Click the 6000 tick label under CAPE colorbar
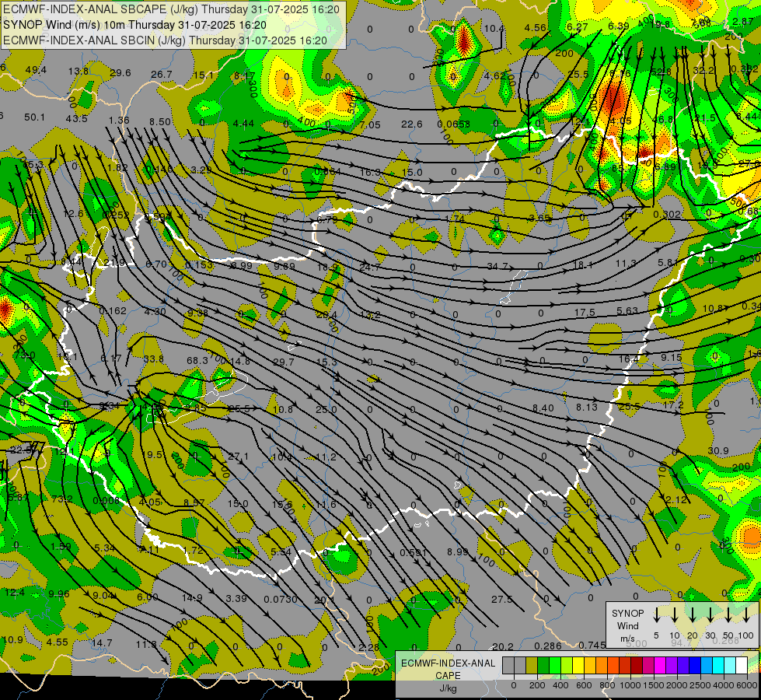Image resolution: width=761 pixels, height=700 pixels. tap(746, 685)
